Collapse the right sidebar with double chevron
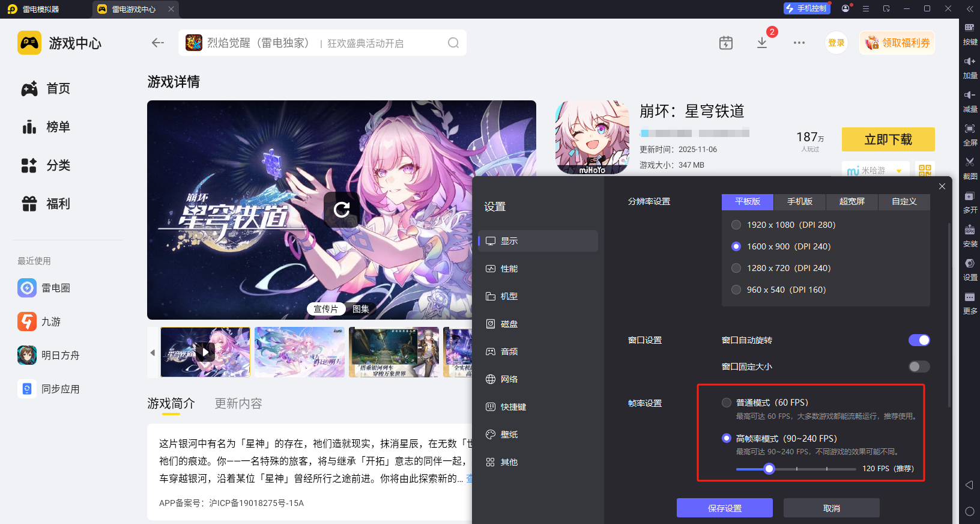Screen dimensions: 980x524 970,8
